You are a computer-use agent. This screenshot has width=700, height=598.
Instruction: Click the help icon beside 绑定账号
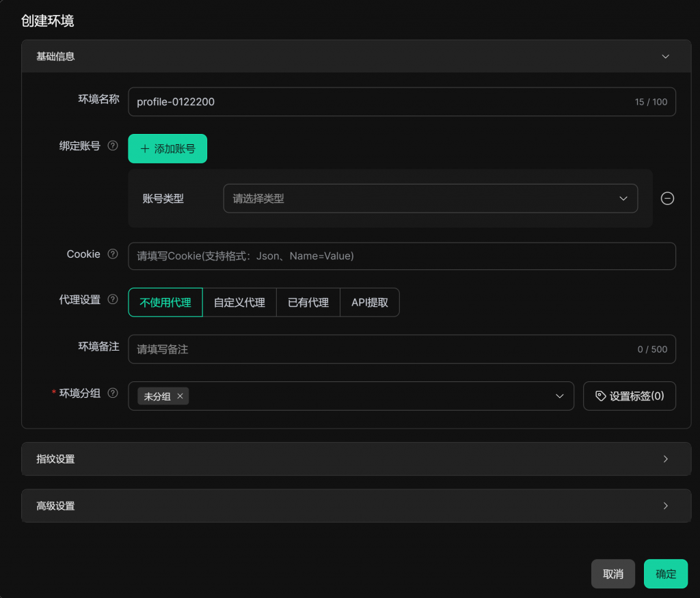tap(113, 146)
